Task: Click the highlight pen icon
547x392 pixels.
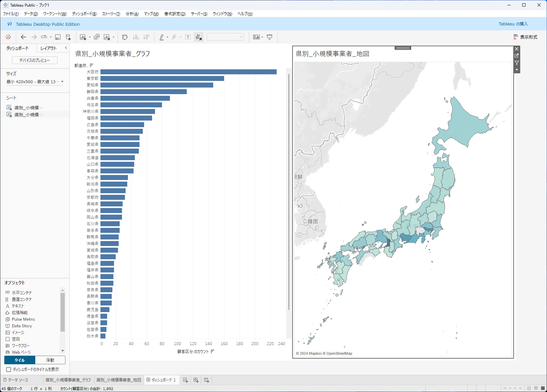Action: pos(162,37)
